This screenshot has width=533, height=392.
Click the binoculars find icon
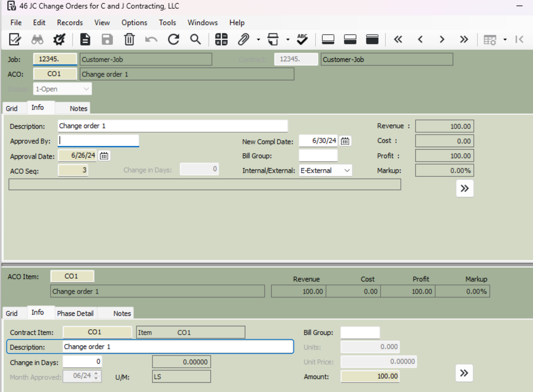tap(37, 39)
